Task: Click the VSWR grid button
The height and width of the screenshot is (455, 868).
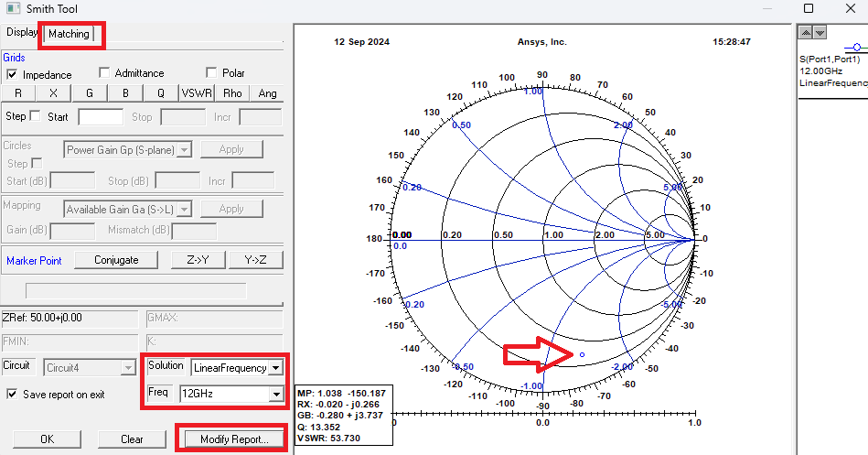Action: [x=197, y=93]
